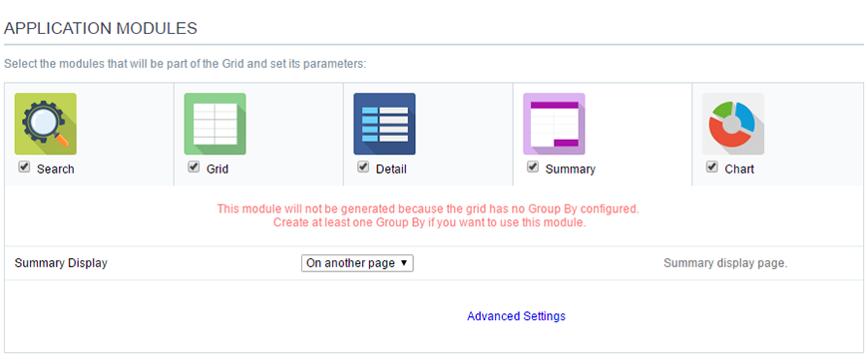
Task: Uncheck the Grid module checkbox
Action: [x=194, y=167]
